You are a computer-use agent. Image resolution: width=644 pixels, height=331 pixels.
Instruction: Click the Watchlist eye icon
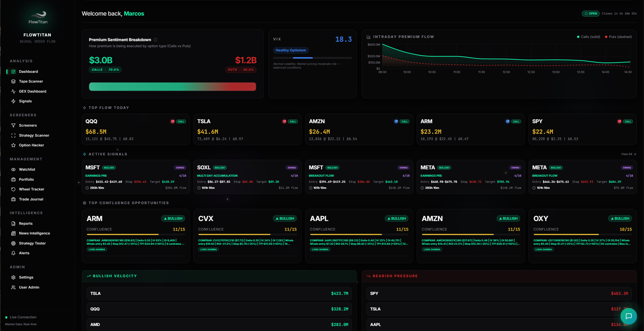pyautogui.click(x=13, y=169)
